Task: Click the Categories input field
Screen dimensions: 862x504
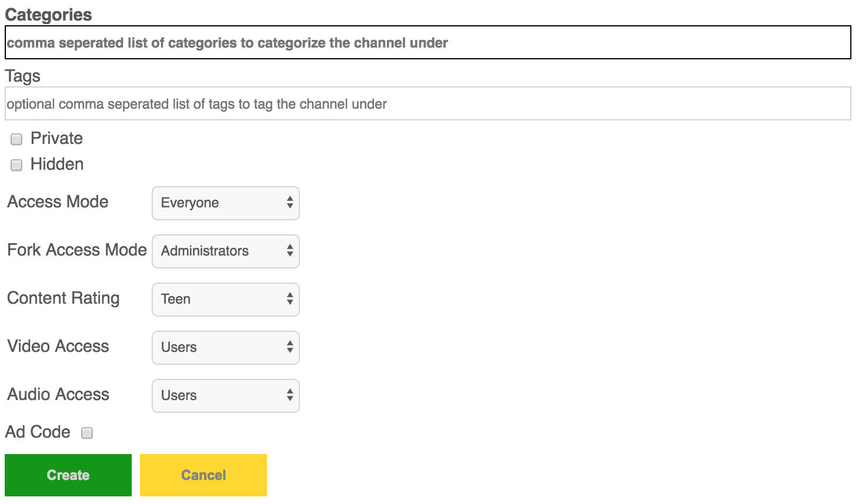Action: coord(428,42)
